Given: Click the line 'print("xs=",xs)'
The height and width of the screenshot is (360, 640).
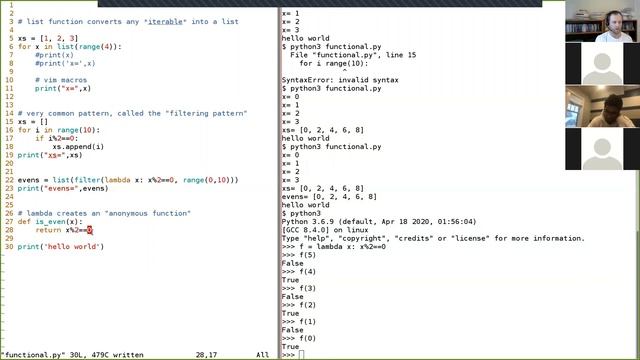Looking at the screenshot, I should (x=50, y=155).
